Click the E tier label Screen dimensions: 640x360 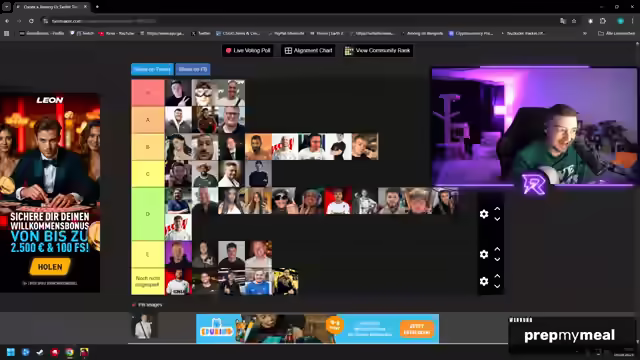(148, 254)
